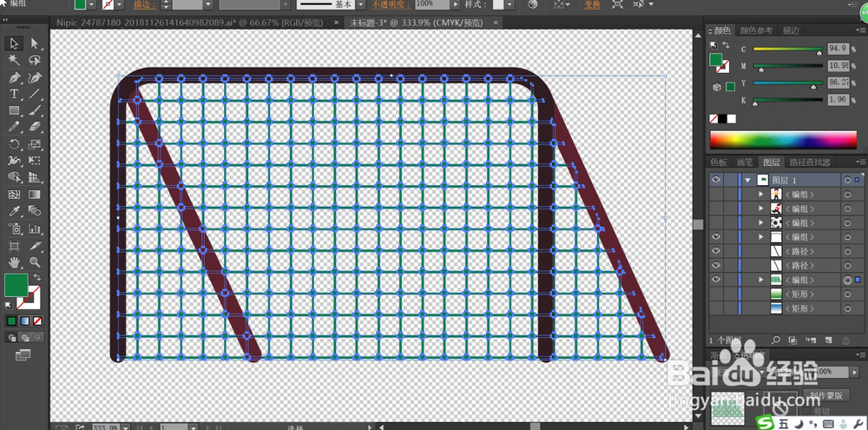Select the Type tool
Screen dimensions: 868x430
15,94
